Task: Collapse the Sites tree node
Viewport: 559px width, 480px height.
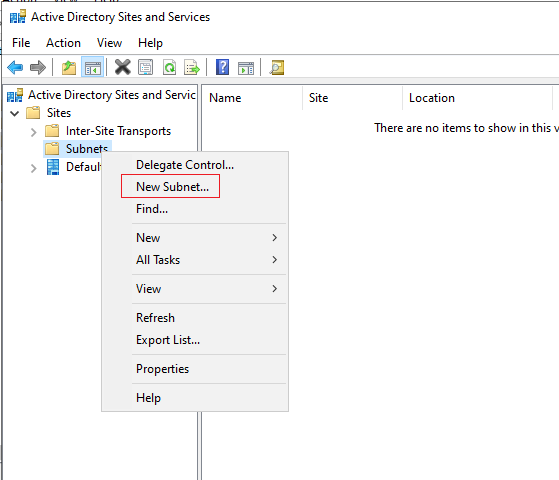Action: 15,113
